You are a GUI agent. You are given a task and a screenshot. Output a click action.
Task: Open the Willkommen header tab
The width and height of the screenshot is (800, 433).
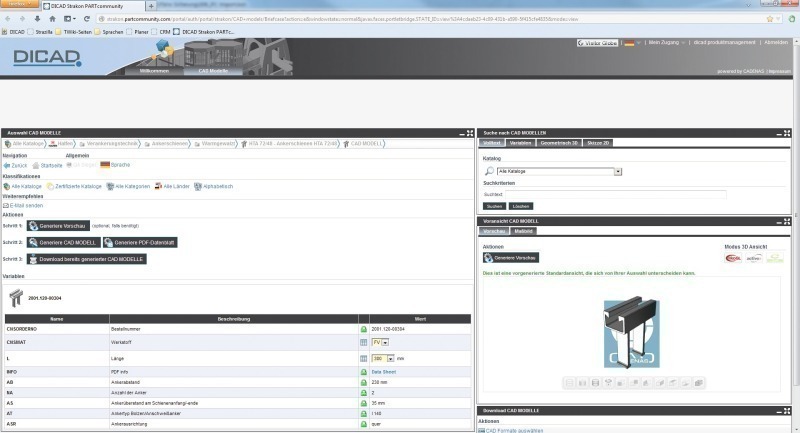[154, 71]
